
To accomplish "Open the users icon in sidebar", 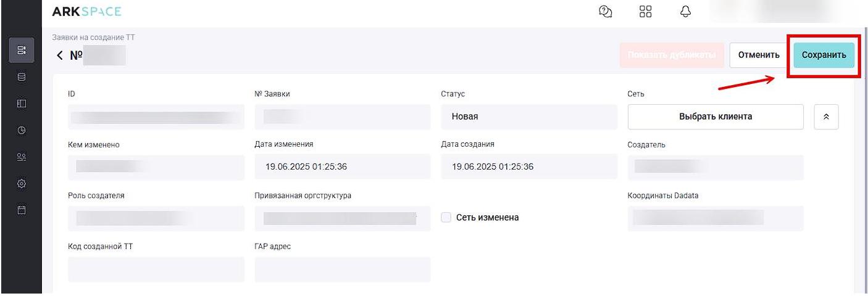I will [22, 157].
